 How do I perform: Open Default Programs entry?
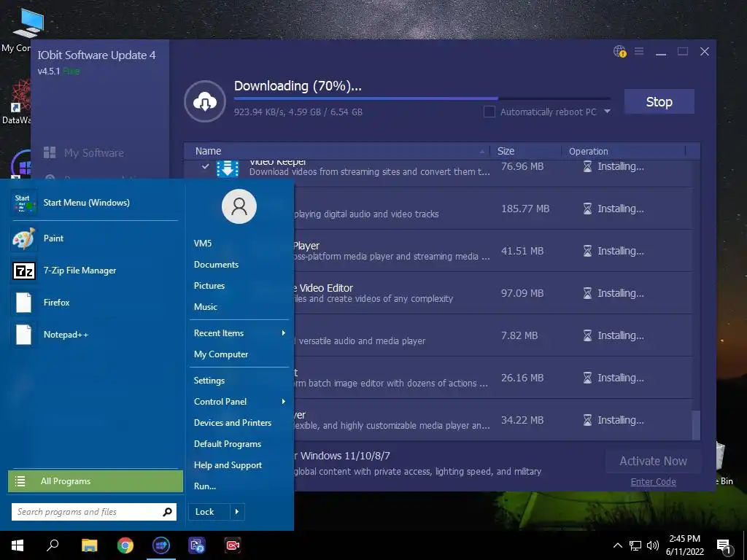pyautogui.click(x=228, y=444)
